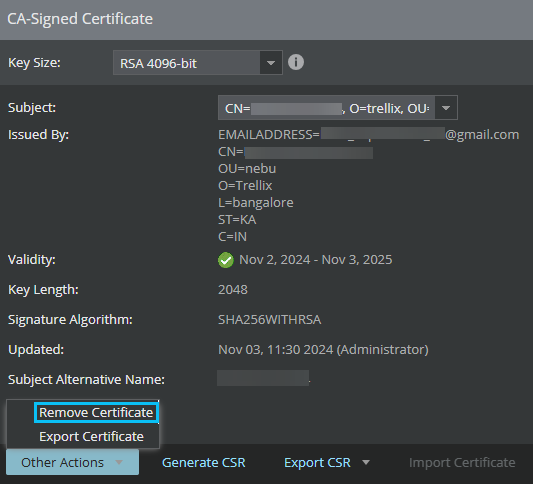
Task: Click the Key Size info icon
Action: pos(296,63)
